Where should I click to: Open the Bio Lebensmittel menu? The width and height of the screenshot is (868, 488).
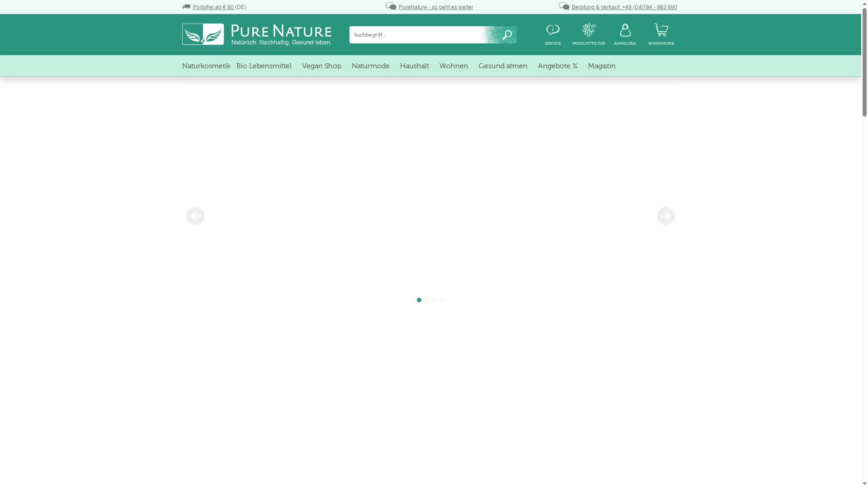264,66
